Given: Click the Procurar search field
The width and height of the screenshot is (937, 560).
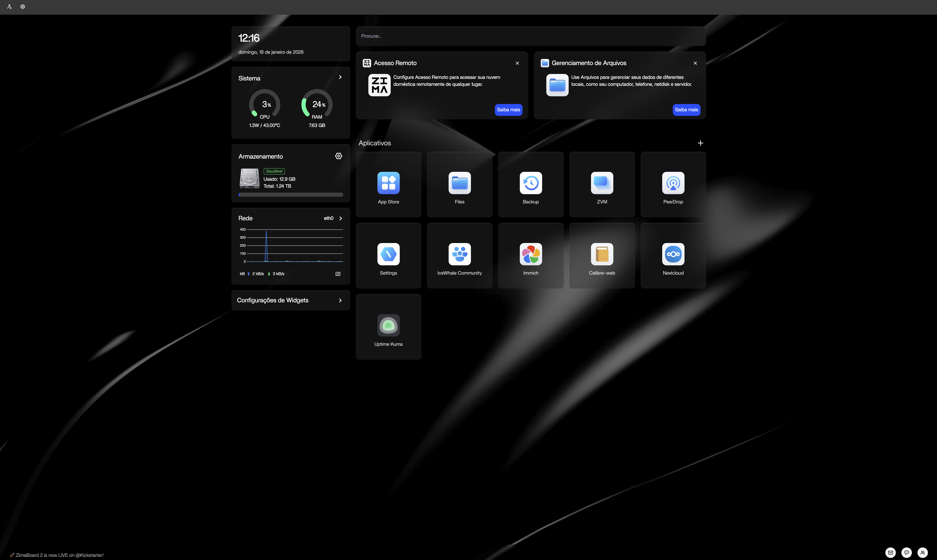Looking at the screenshot, I should (x=530, y=36).
